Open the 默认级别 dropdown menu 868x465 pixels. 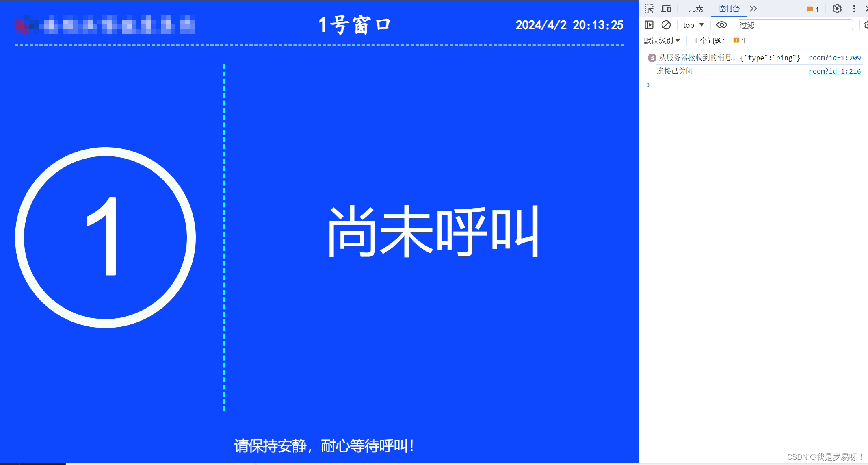coord(662,41)
